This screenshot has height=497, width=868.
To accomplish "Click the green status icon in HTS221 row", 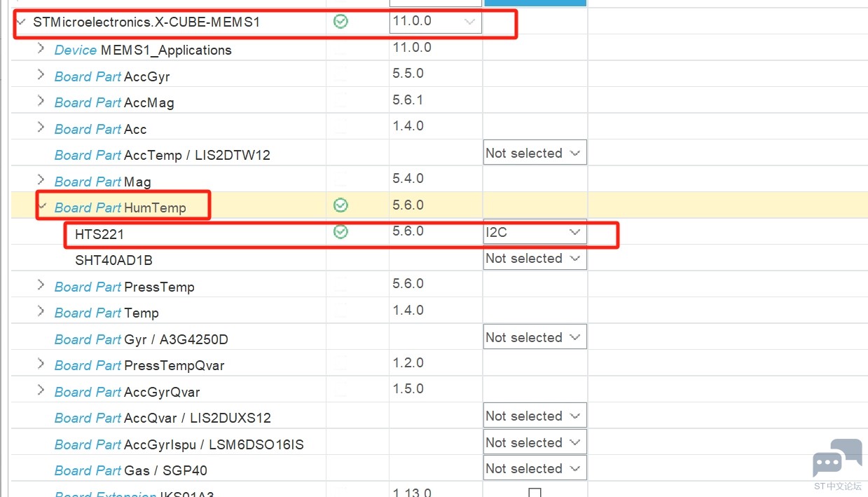I will [x=340, y=231].
